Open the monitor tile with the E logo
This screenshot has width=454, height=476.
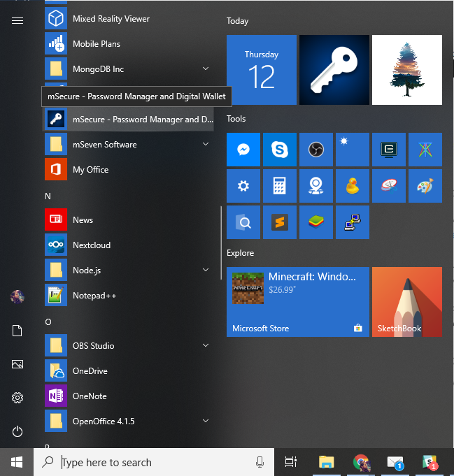tap(389, 150)
